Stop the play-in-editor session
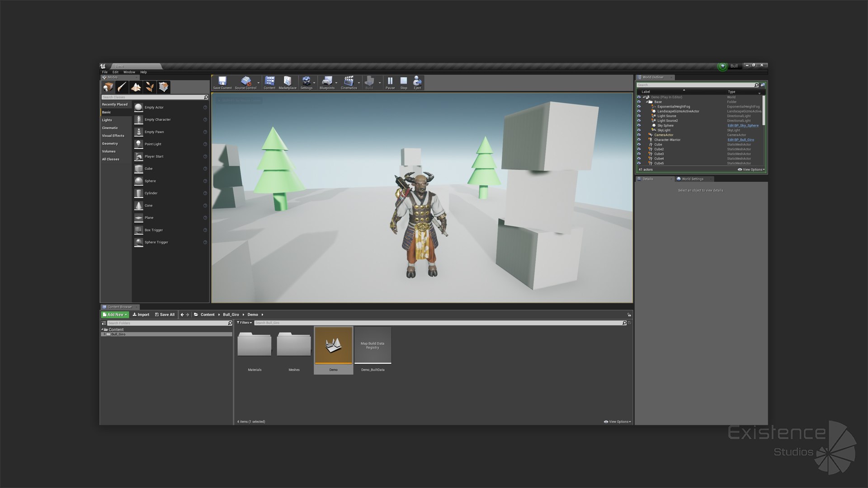 point(404,82)
